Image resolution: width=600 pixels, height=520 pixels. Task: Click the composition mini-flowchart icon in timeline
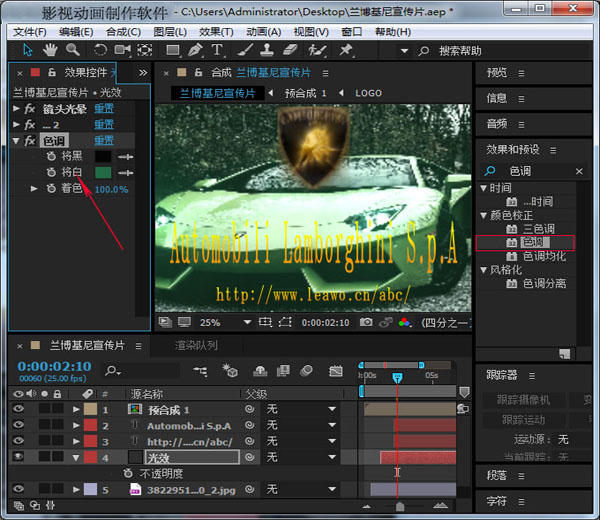click(x=201, y=371)
